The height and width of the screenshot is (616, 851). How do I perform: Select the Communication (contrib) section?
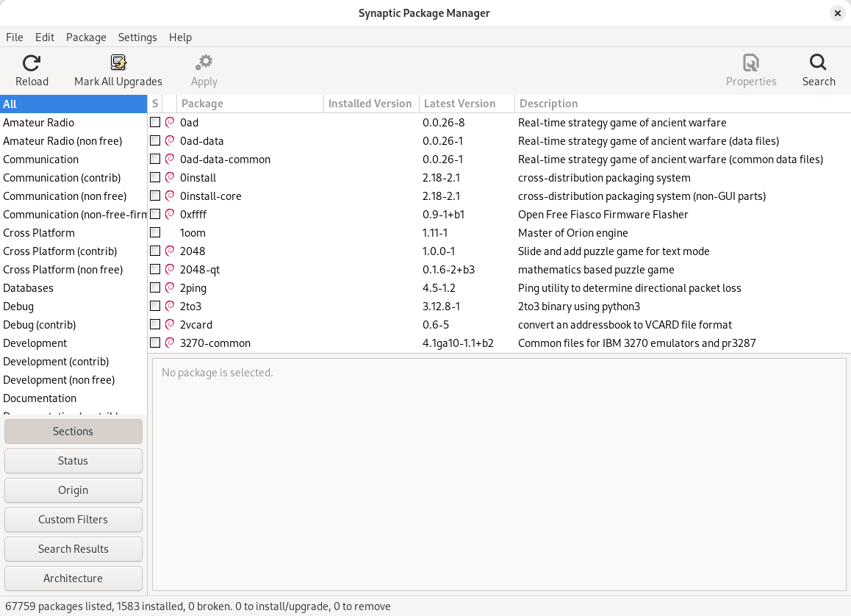[x=73, y=177]
